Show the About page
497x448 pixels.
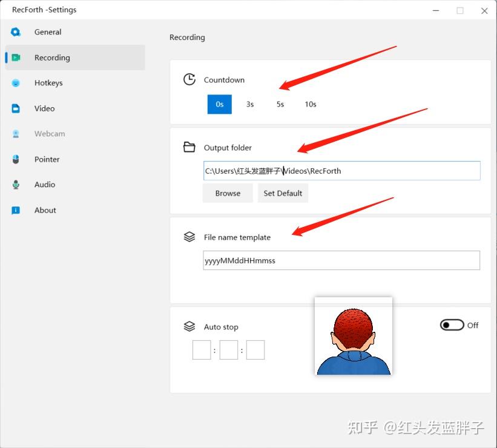76,210
